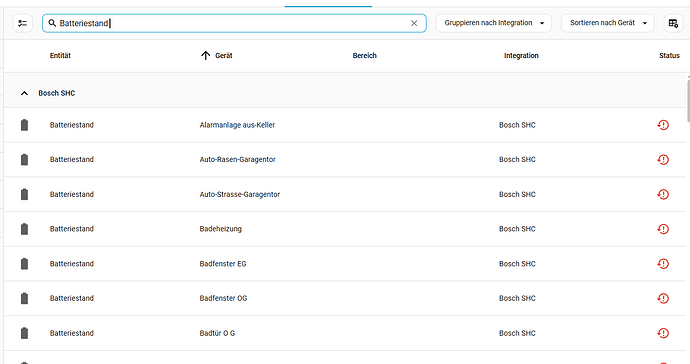
Task: Open table column settings icon
Action: [x=673, y=23]
